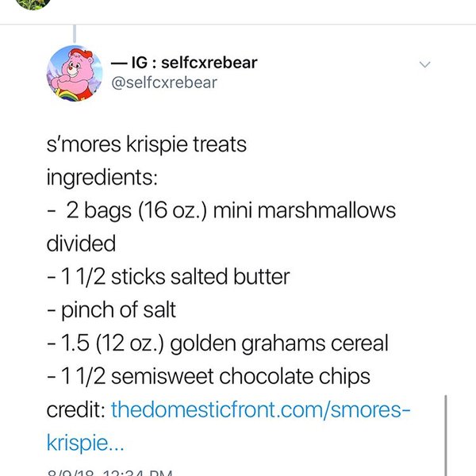
Task: Visit the @selfcxrebear handle profile
Action: tap(165, 82)
